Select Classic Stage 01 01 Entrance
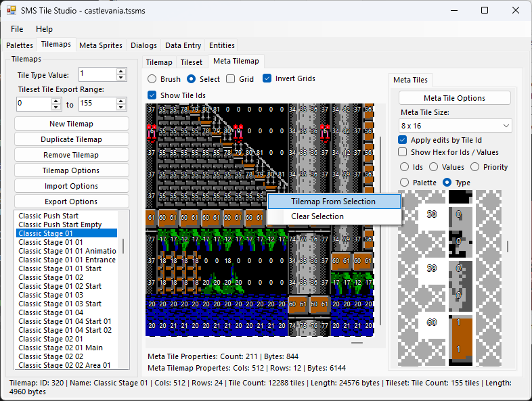 point(66,260)
